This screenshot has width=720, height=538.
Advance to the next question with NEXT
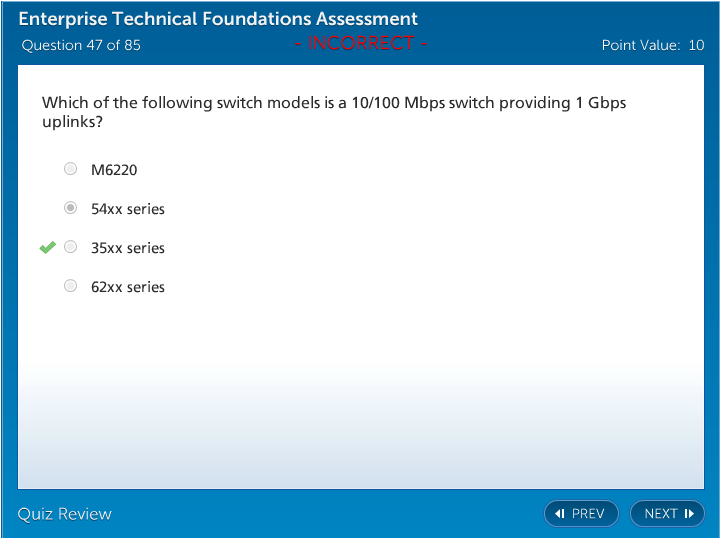click(x=667, y=514)
